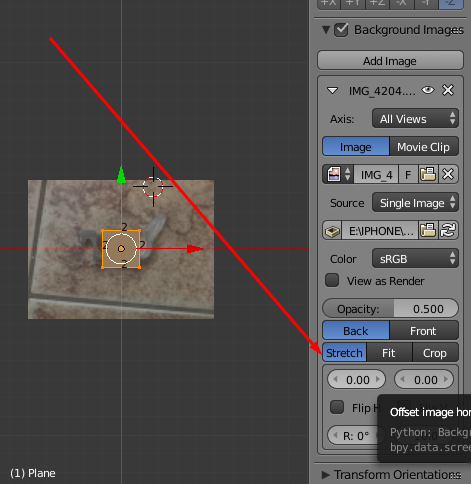Switch to the Movie Clip tab
This screenshot has width=471, height=484.
[x=424, y=146]
